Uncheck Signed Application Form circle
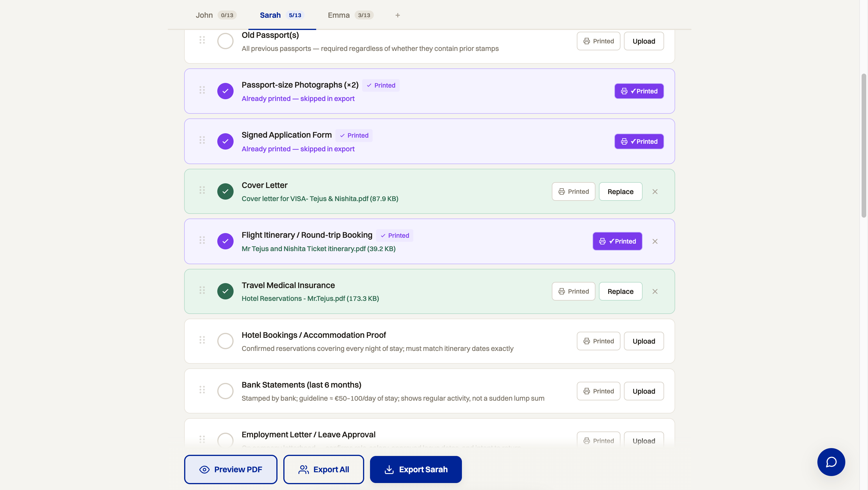868x490 pixels. [225, 141]
